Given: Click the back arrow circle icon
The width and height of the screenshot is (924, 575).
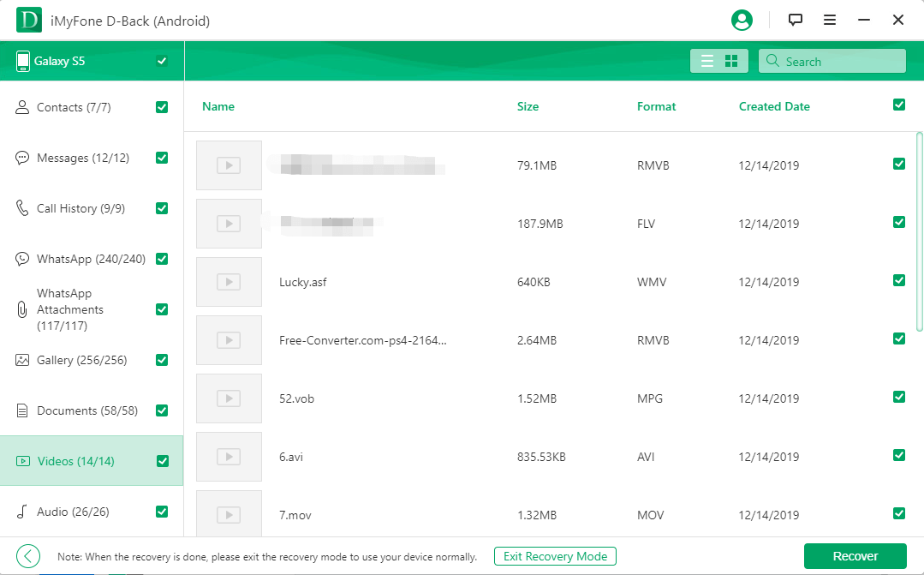Looking at the screenshot, I should coord(27,555).
